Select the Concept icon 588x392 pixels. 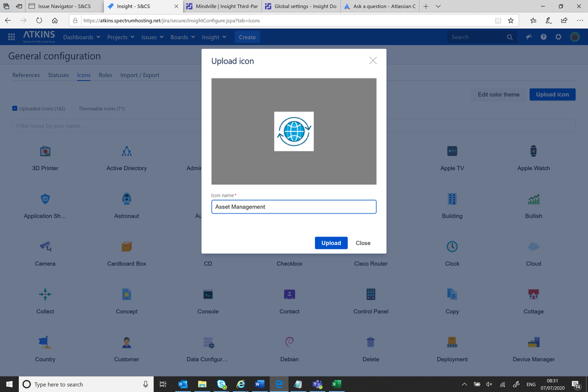click(127, 294)
